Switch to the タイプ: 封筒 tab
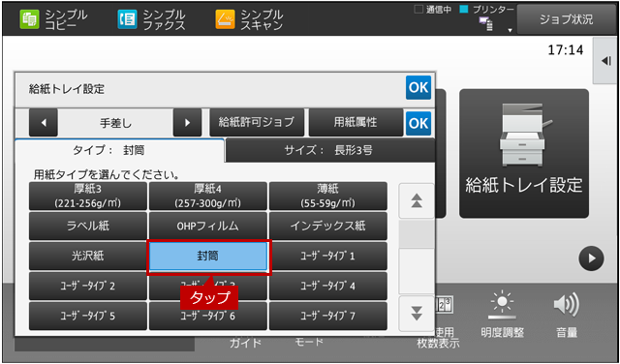This screenshot has height=364, width=620. click(x=119, y=151)
